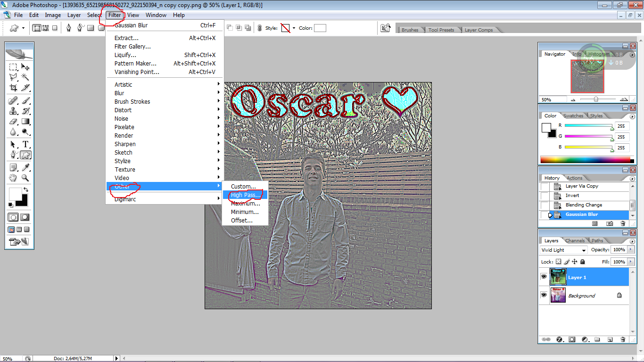The image size is (644, 362).
Task: Enable Quick Mask mode
Action: (25, 217)
